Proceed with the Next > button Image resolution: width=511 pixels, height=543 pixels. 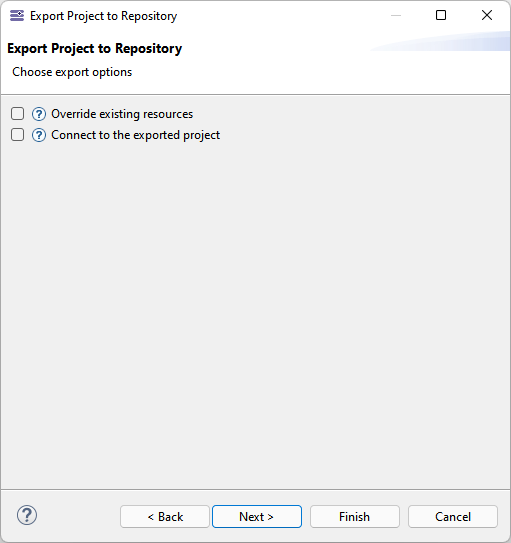[257, 517]
